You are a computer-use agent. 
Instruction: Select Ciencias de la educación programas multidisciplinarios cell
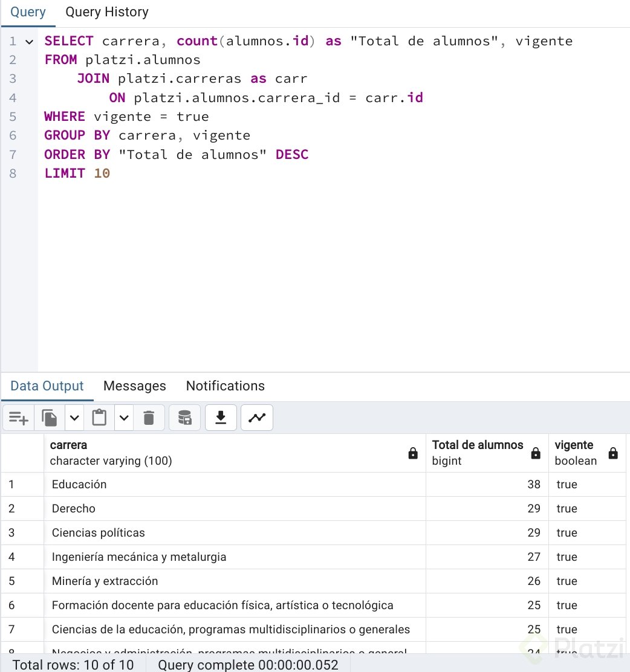pyautogui.click(x=235, y=629)
